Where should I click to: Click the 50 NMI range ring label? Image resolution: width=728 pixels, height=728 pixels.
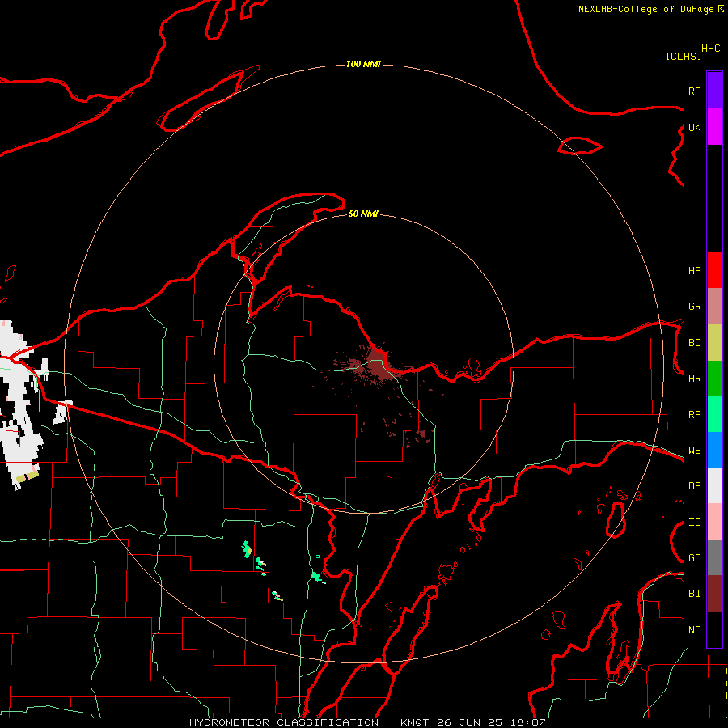[363, 214]
